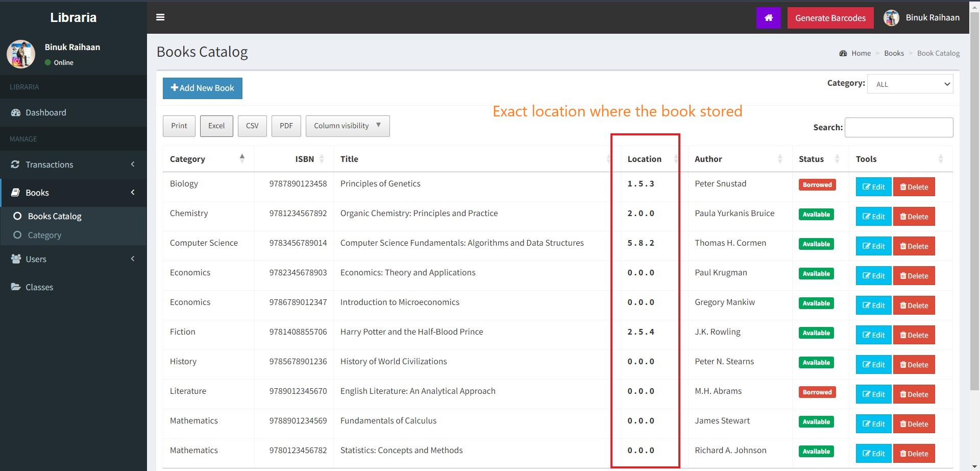Click the Books breadcrumb link
The height and width of the screenshot is (471, 980).
[894, 53]
